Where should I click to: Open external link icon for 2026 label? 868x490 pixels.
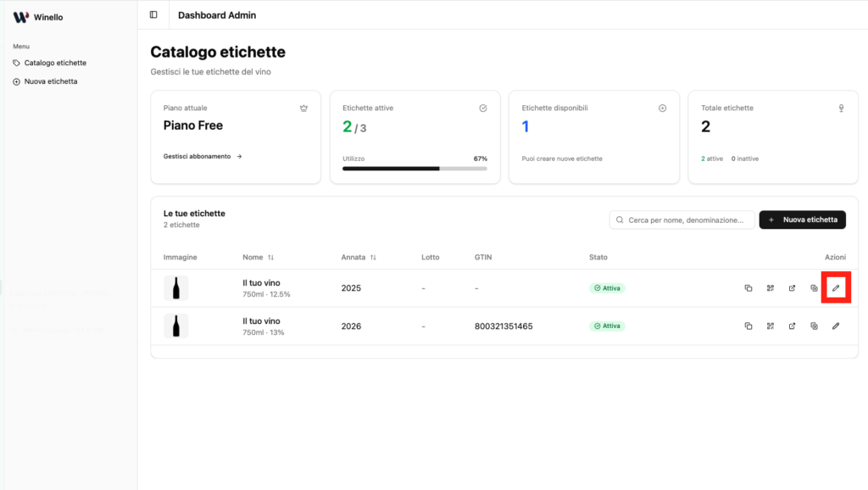792,326
